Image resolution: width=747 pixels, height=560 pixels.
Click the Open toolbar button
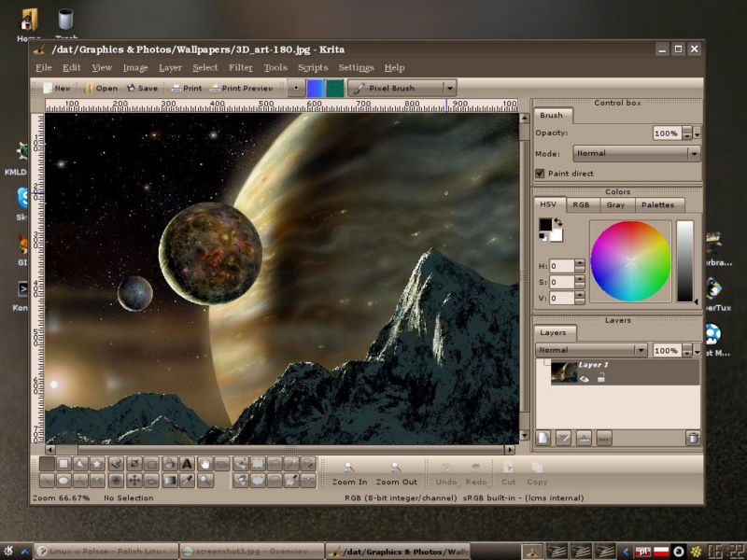[101, 88]
